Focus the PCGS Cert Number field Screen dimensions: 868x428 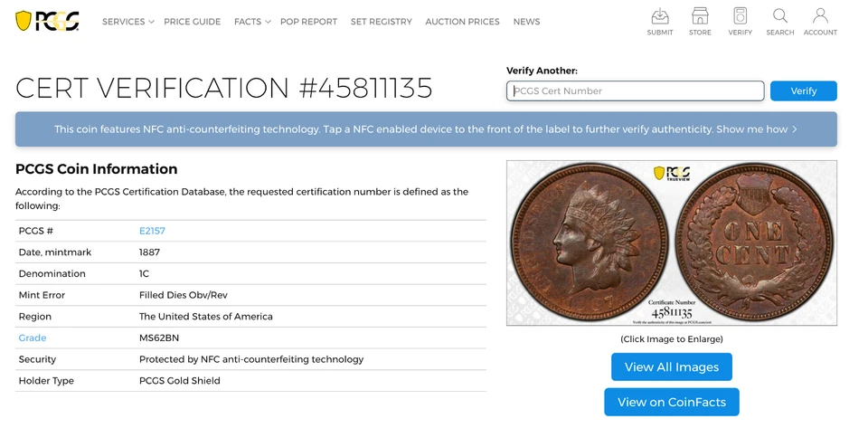click(635, 90)
